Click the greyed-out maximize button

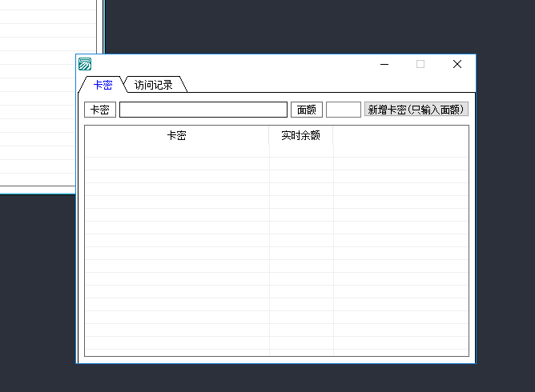pos(420,65)
